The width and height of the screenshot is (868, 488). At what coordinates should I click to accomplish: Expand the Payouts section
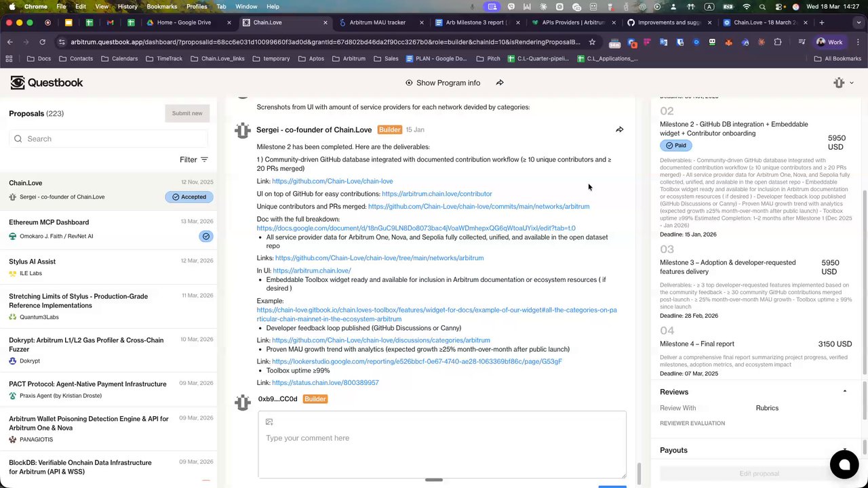[844, 450]
